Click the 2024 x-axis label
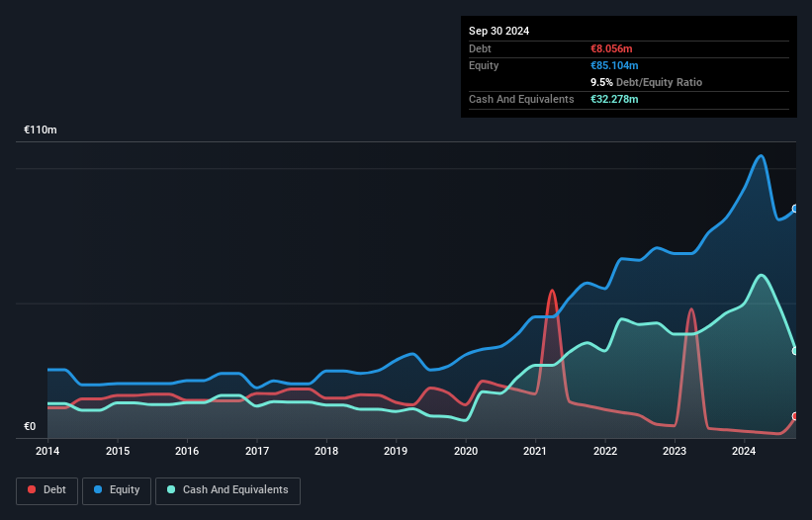Screen dimensions: 812x520 click(744, 452)
